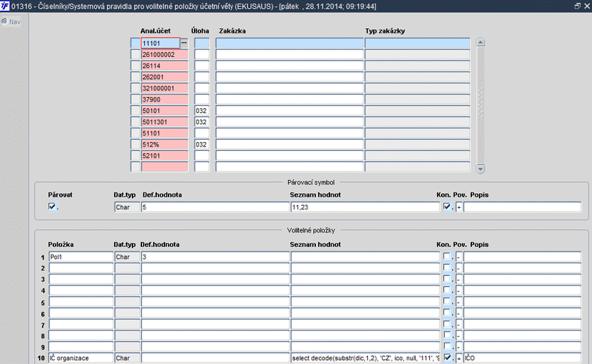Toggle Kon. checkbox for item row 5

coord(447,301)
